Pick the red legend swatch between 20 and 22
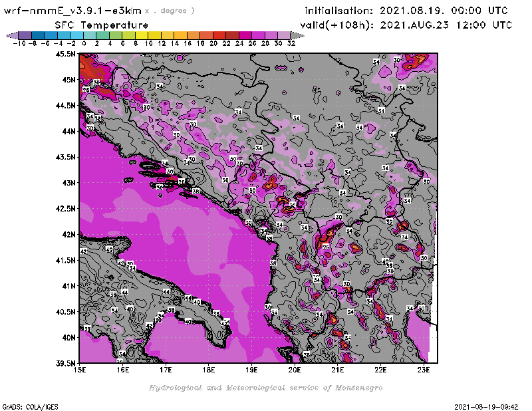The width and height of the screenshot is (532, 411). (x=219, y=35)
